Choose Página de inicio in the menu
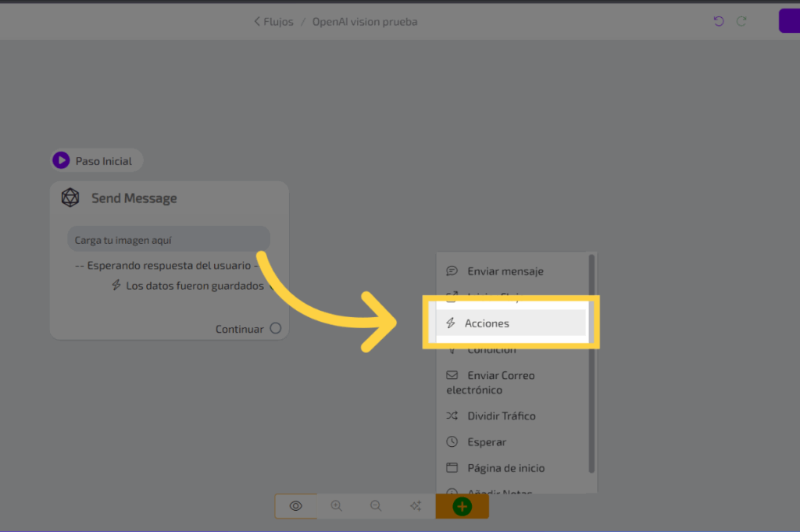 [x=505, y=468]
